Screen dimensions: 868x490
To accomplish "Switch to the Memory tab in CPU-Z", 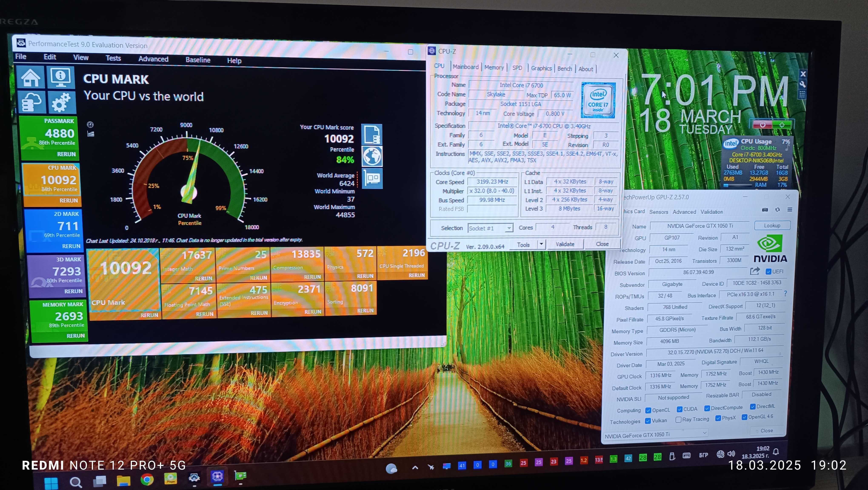I will pyautogui.click(x=494, y=67).
